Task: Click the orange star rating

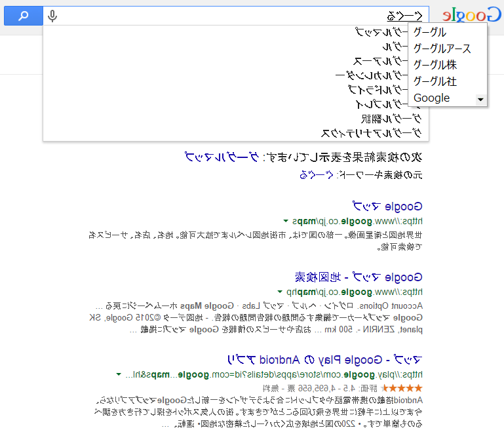Action: (x=402, y=388)
